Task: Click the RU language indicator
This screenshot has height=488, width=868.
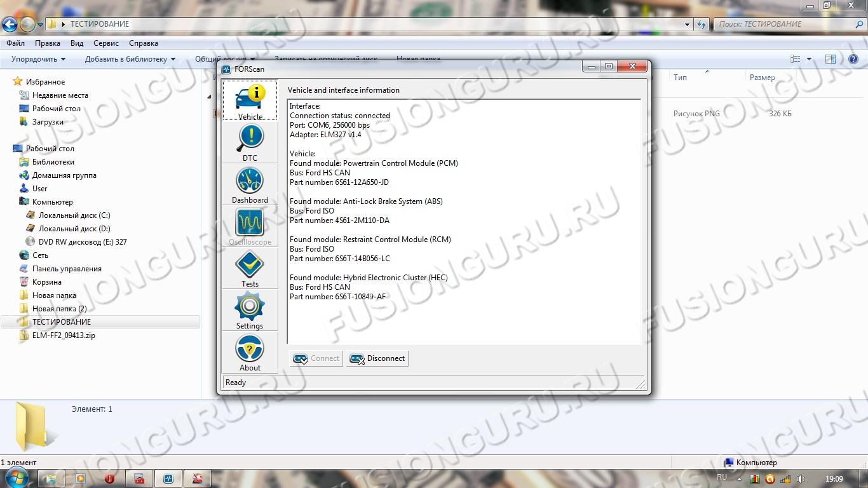Action: point(722,477)
